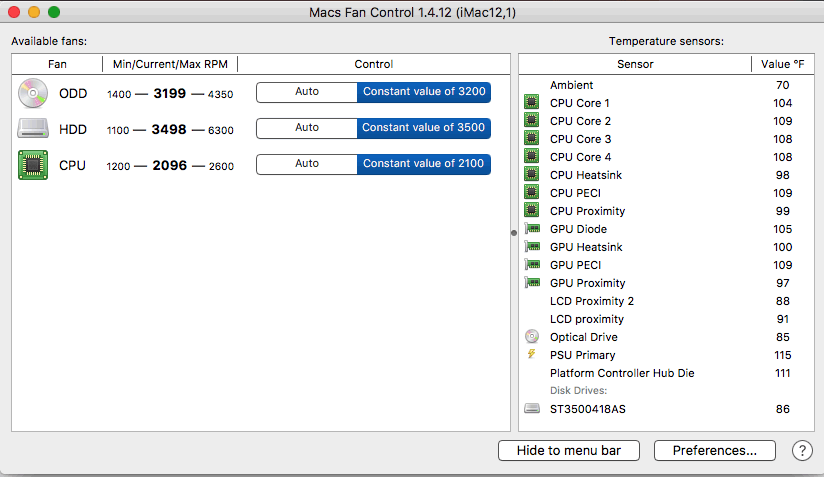Open Preferences... dialog
This screenshot has height=477, width=824.
(715, 451)
